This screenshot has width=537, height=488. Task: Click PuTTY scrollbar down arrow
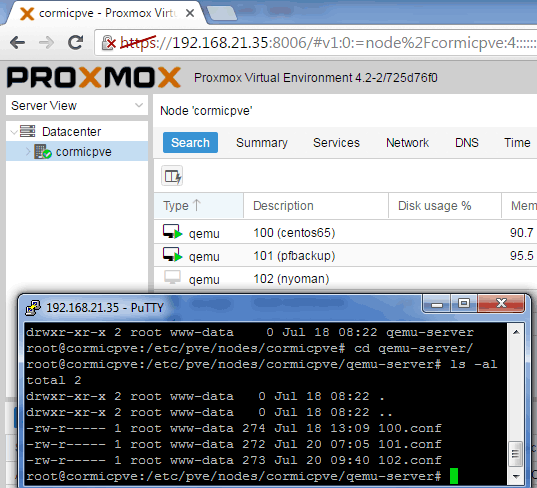click(516, 476)
